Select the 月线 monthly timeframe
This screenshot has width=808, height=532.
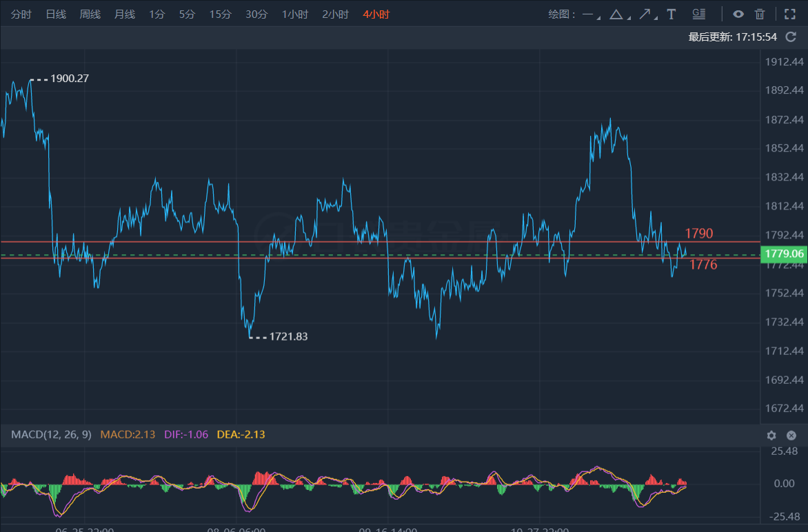click(x=124, y=14)
